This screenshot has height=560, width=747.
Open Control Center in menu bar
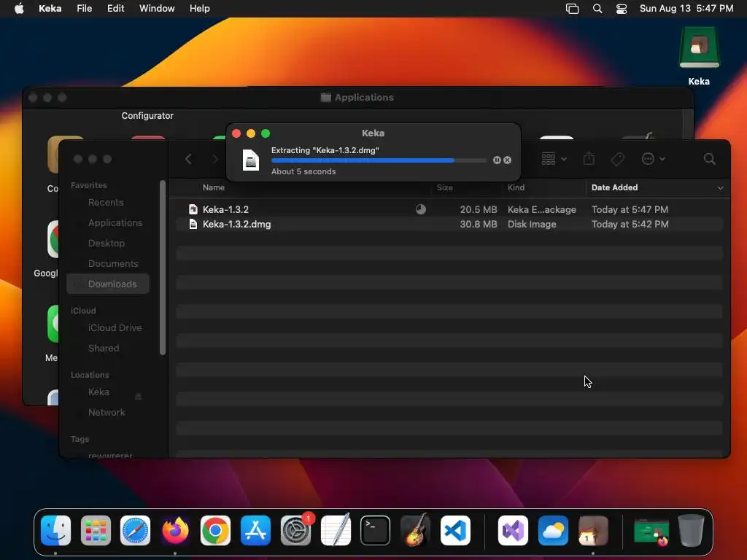[622, 9]
